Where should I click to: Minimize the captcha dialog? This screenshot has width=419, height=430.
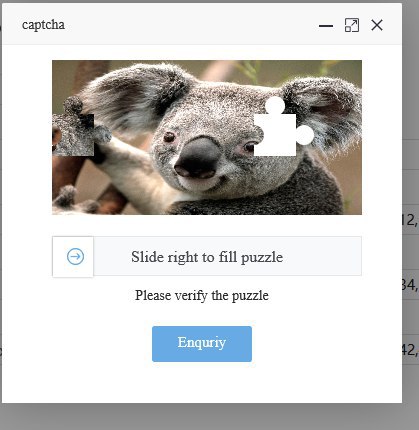pos(326,25)
